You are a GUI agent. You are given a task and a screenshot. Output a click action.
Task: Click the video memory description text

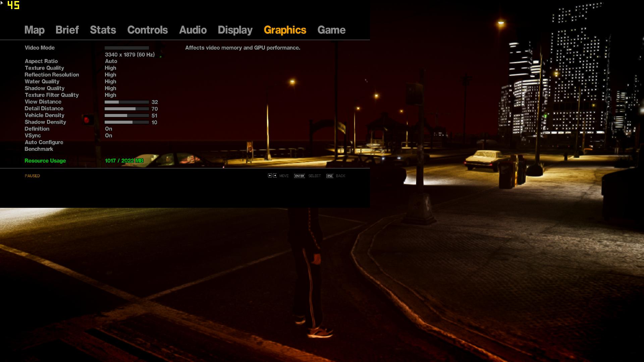click(x=243, y=48)
